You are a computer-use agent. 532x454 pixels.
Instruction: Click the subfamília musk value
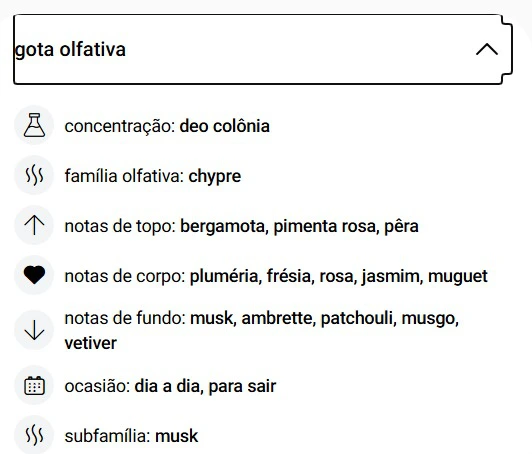(176, 436)
